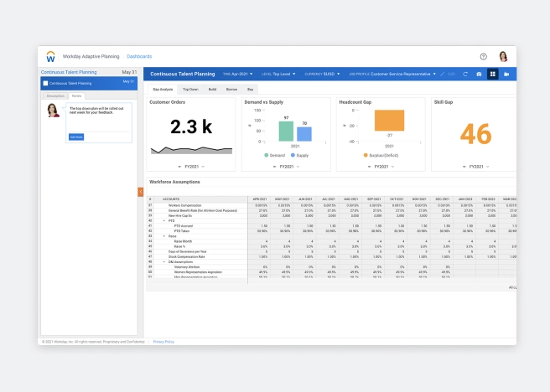Switch to the Top Down tab
This screenshot has width=550, height=392.
click(190, 90)
